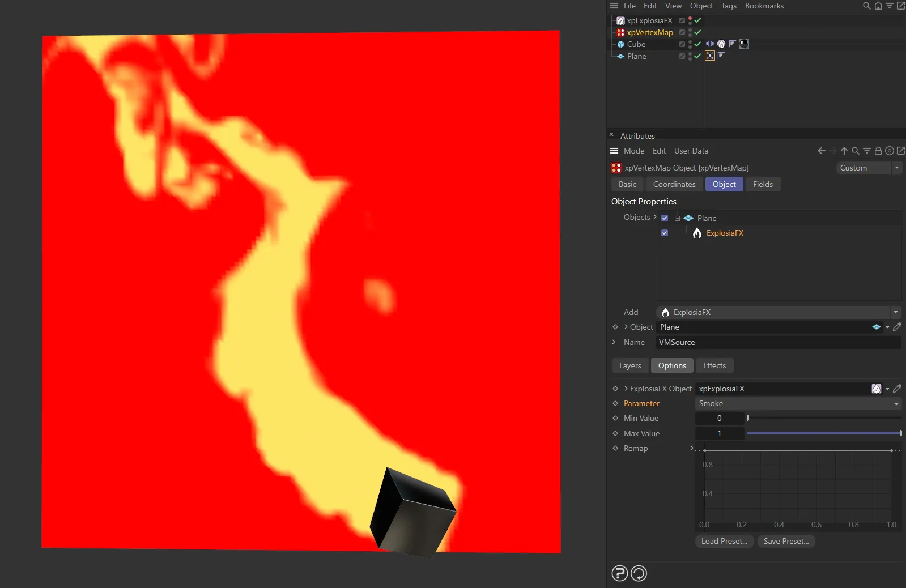Screen dimensions: 906x588
Task: Toggle xpExplosiaFX enable checkmark in Object Manager
Action: click(x=698, y=20)
